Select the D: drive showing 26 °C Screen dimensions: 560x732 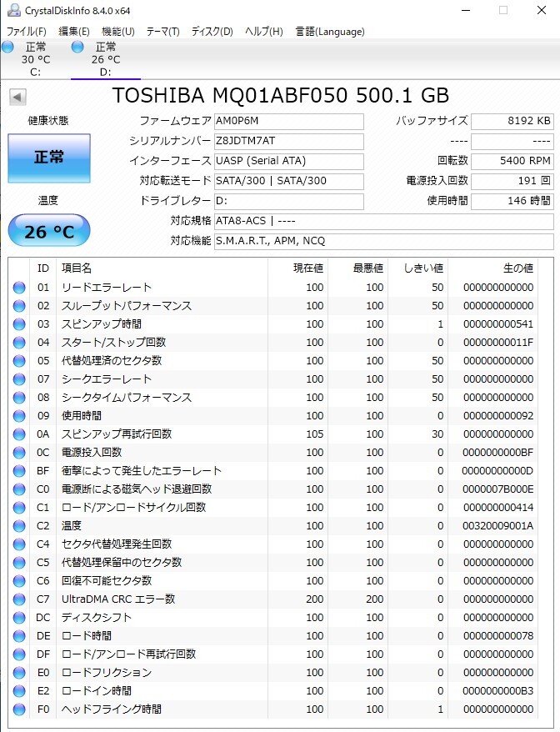point(105,58)
